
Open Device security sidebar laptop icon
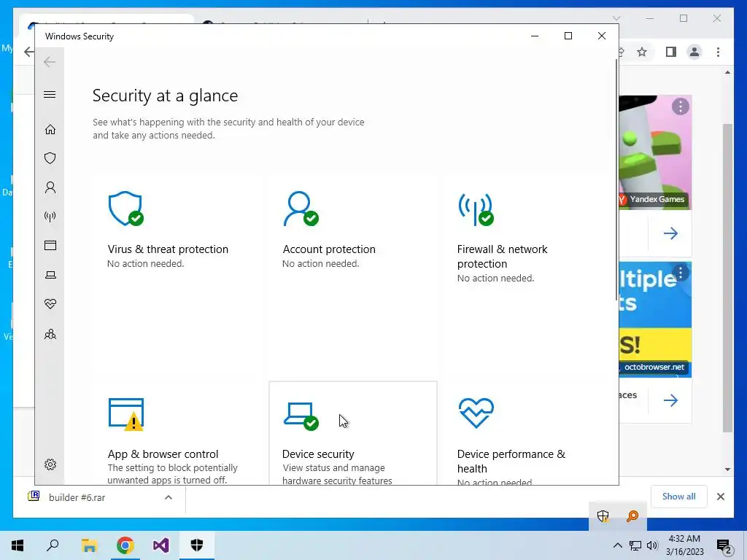click(50, 275)
